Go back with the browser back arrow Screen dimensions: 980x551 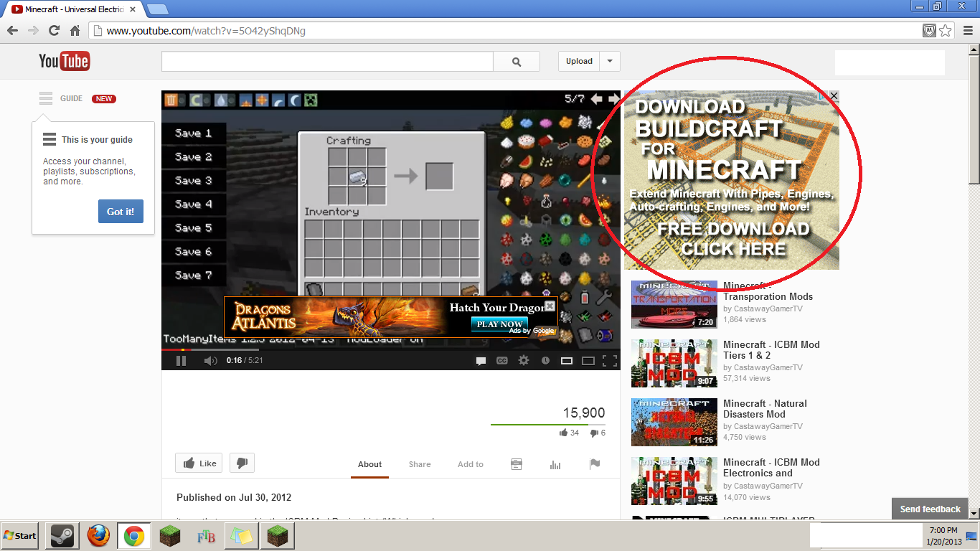coord(12,30)
